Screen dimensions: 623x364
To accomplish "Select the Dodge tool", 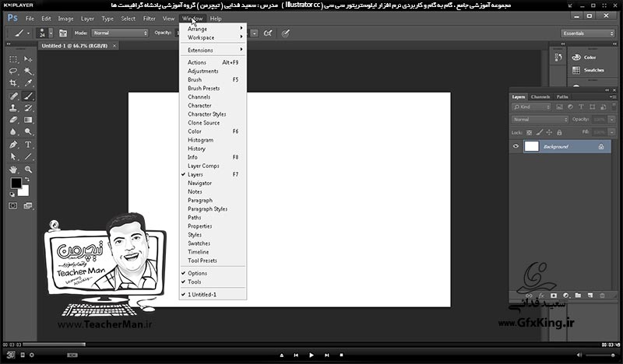I will tap(28, 131).
